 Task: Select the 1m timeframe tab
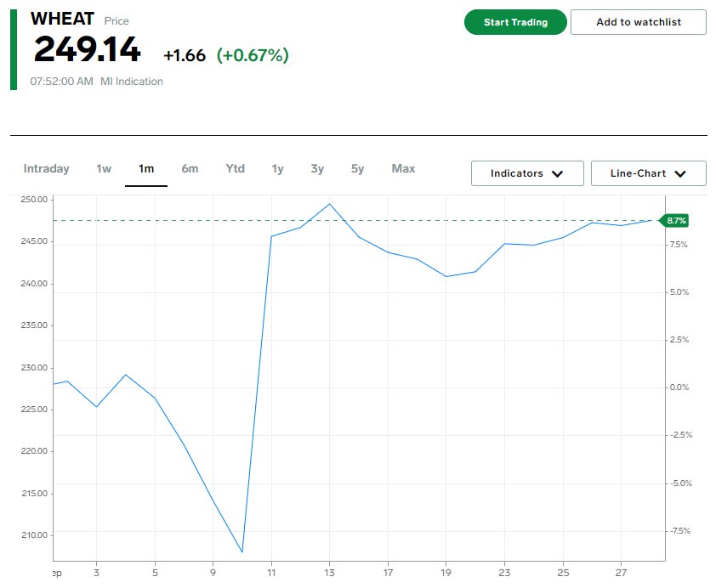pos(146,169)
